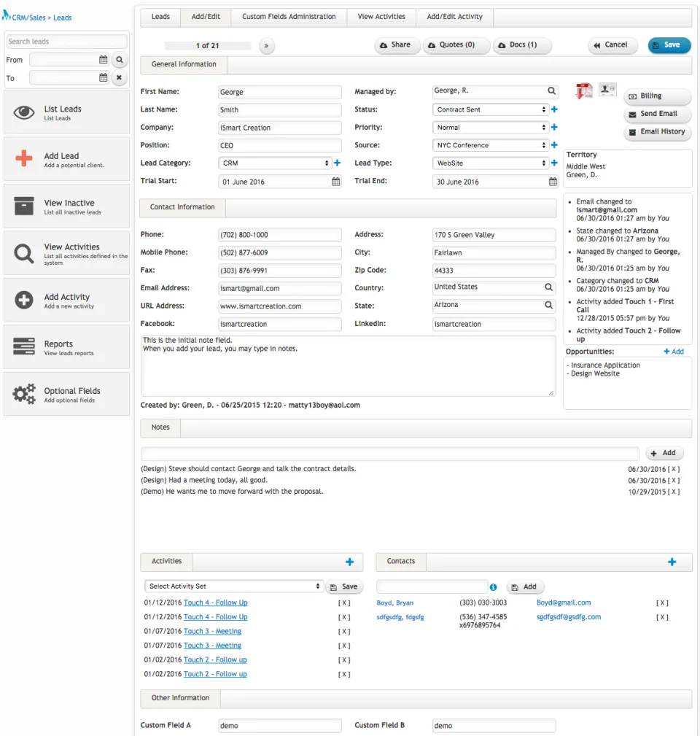The height and width of the screenshot is (736, 700).
Task: Click the Email Address field
Action: pyautogui.click(x=279, y=288)
